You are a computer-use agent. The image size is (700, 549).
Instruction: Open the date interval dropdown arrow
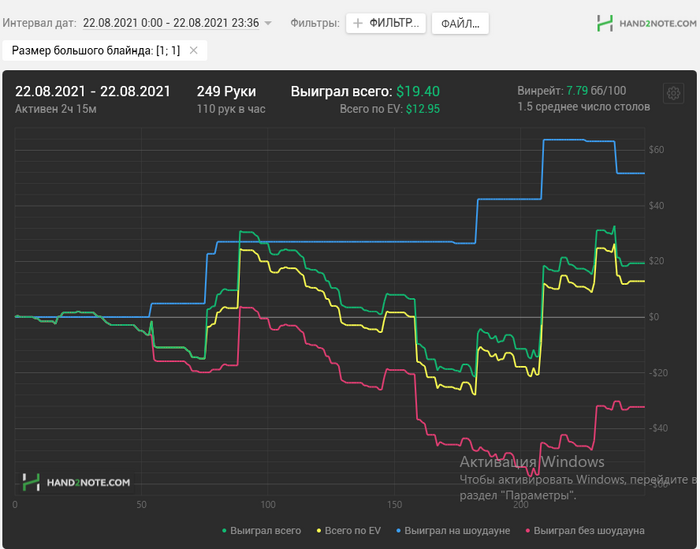(268, 23)
